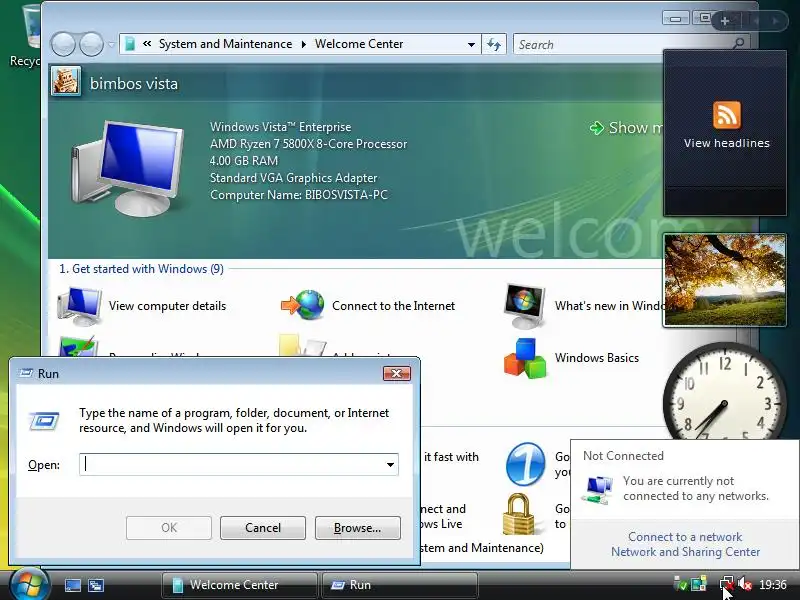Click the Personalize Windows icon
This screenshot has height=600, width=800.
tap(78, 346)
